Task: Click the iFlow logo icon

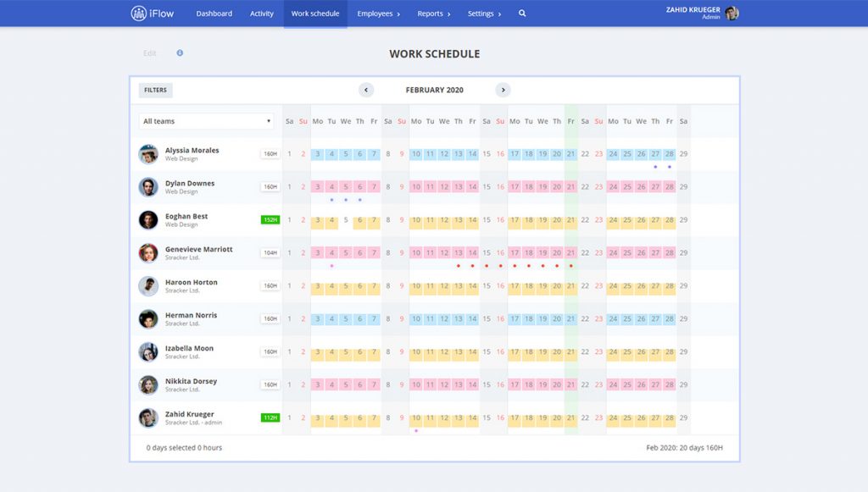Action: [139, 14]
